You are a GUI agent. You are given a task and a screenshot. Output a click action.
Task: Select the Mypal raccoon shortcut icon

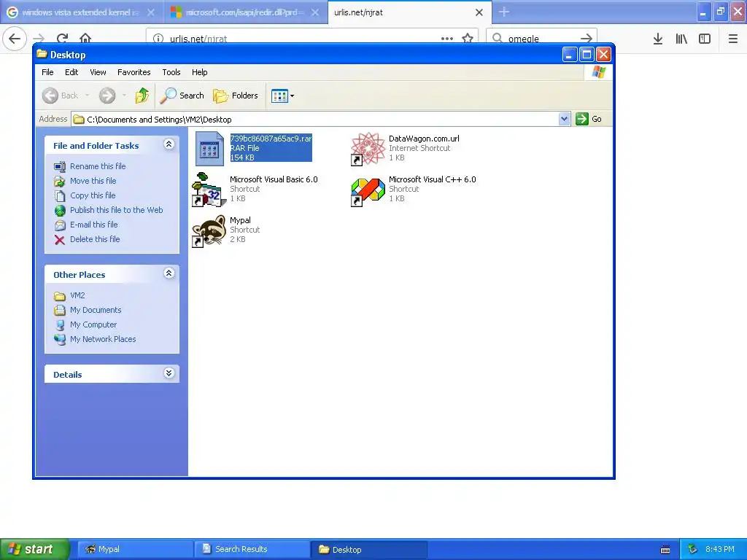click(209, 231)
